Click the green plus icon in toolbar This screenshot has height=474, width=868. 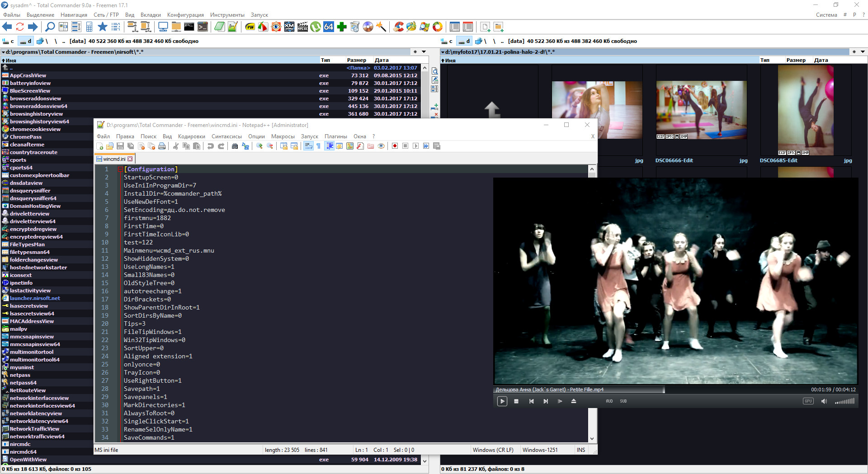(x=342, y=27)
